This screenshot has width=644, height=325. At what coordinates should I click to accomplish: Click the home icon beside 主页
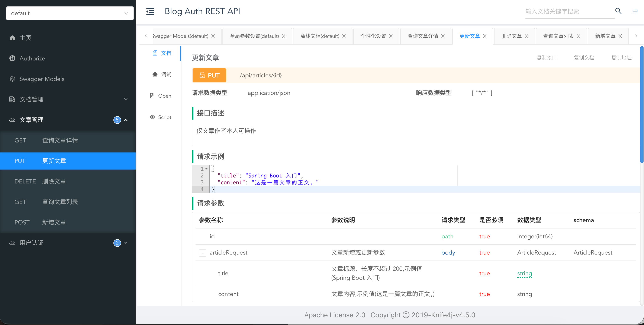(12, 38)
